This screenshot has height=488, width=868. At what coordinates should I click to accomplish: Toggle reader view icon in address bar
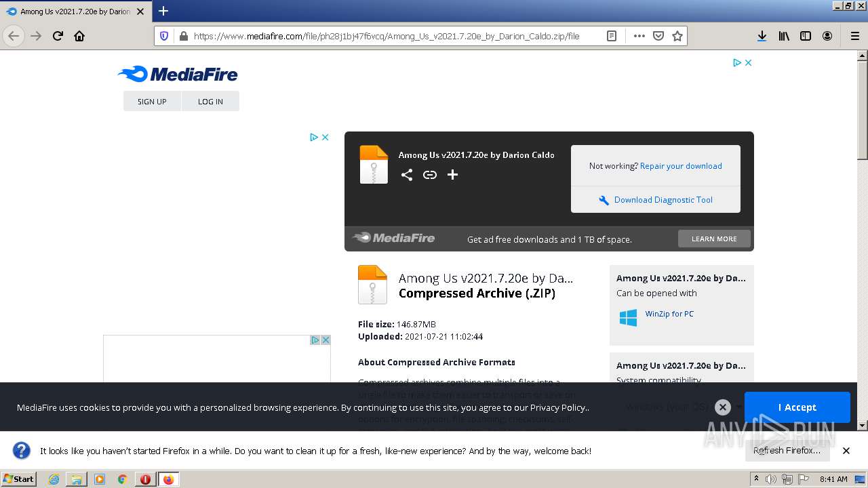point(611,36)
